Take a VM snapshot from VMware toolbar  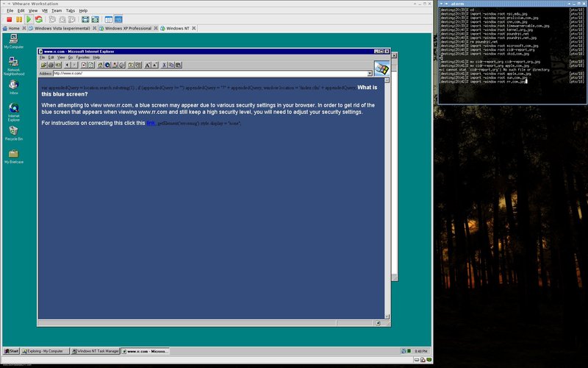[x=52, y=19]
